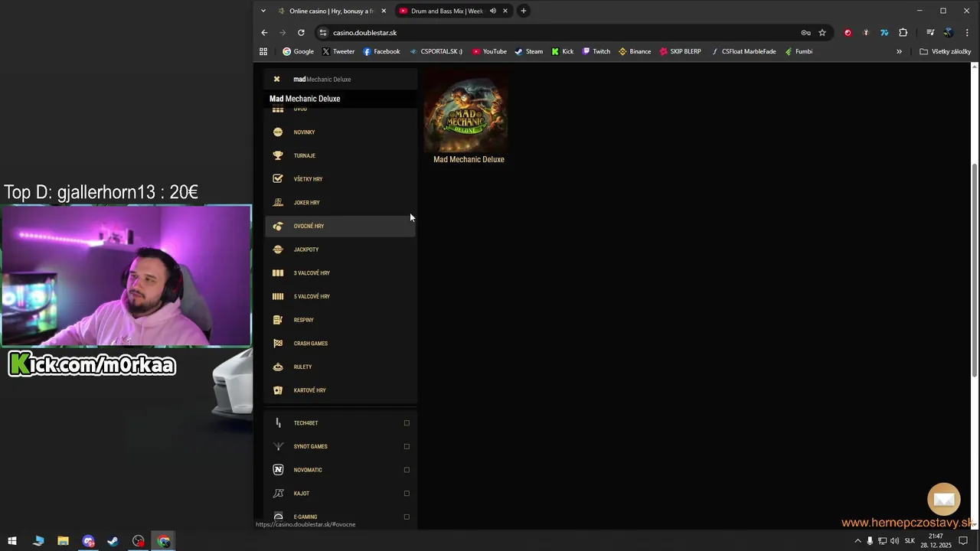Click the Joker hry icon
980x551 pixels.
(x=278, y=203)
